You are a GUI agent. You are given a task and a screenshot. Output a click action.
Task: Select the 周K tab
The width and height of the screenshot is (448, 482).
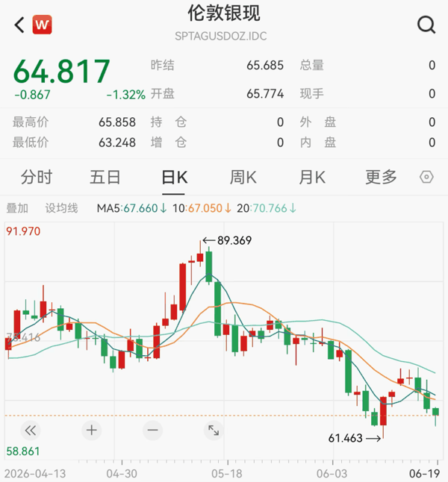point(243,178)
